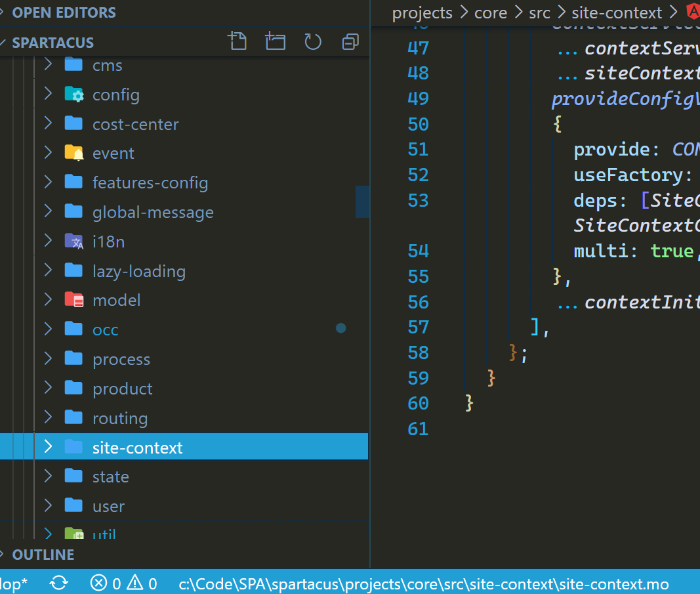This screenshot has width=700, height=594.
Task: Expand the cms folder chevron
Action: coord(48,65)
